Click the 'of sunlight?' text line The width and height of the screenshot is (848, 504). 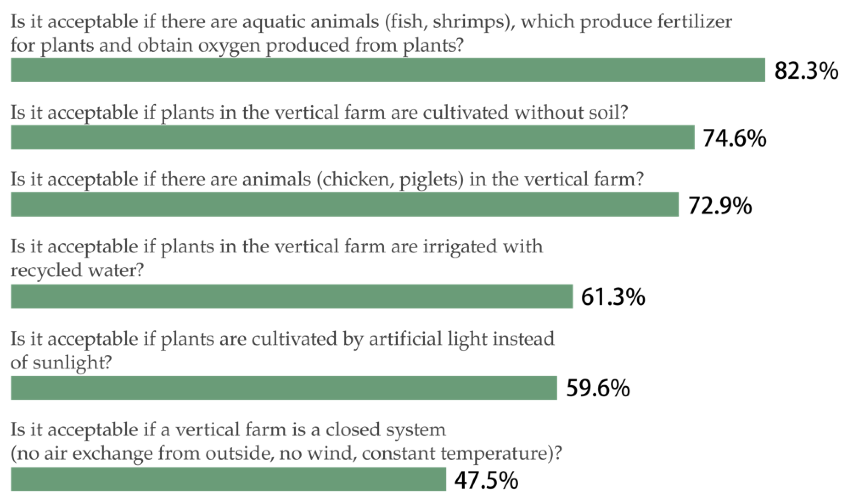click(x=61, y=363)
